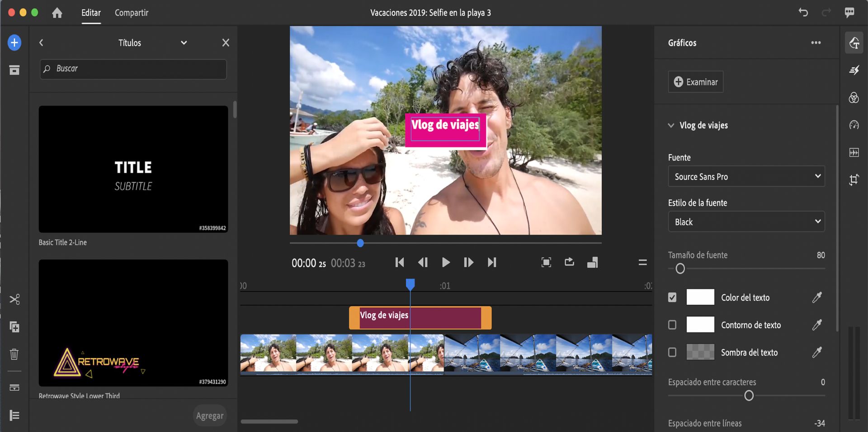Select the Editar tab
Screen dimensions: 868x432
90,13
